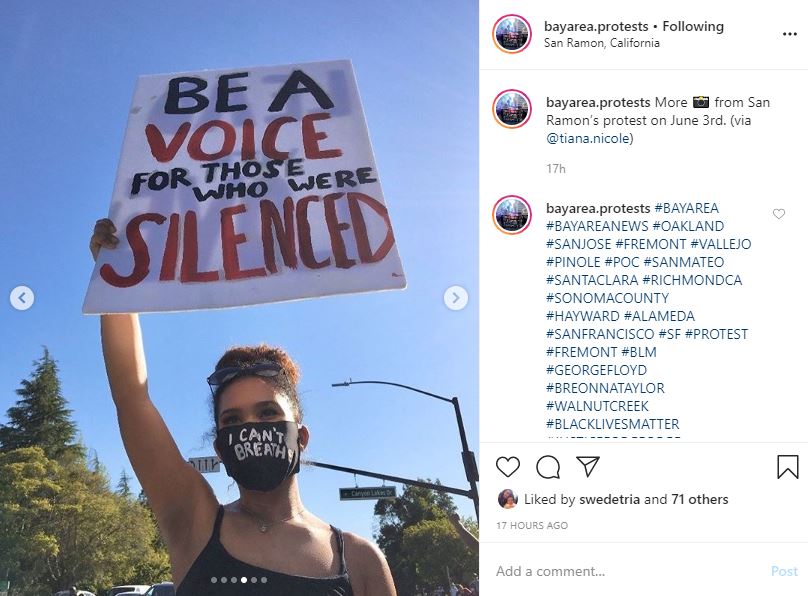Open the comment speech bubble icon

point(548,467)
